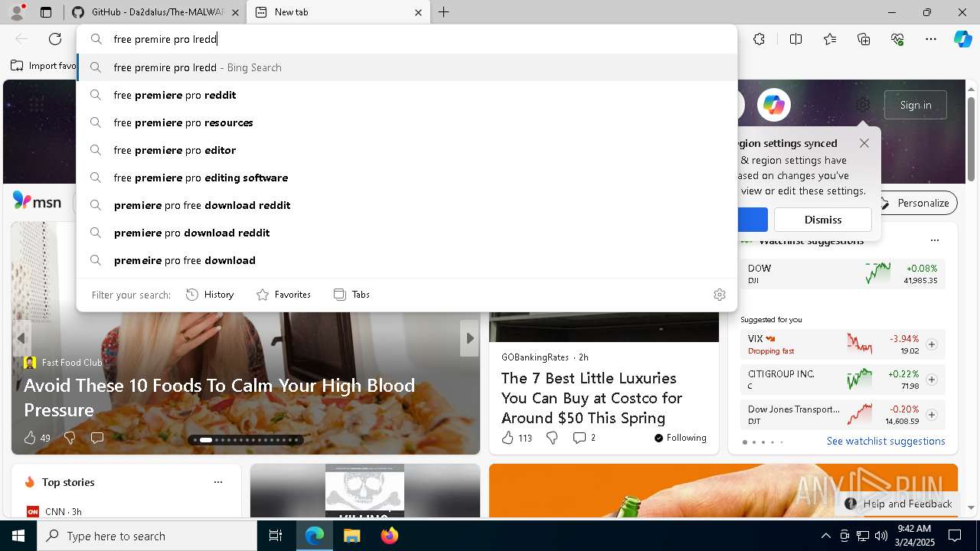Dislike the Costco luxuries article
This screenshot has width=980, height=551.
tap(552, 438)
